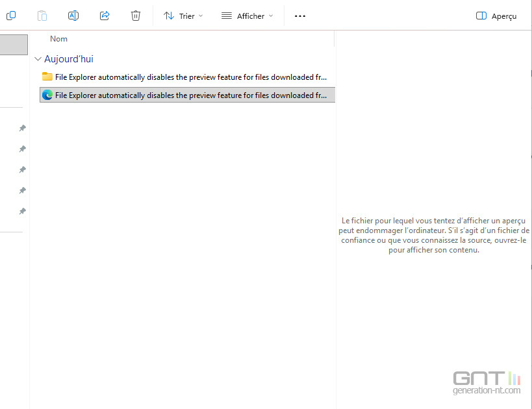Open the three-dot more options menu
Image resolution: width=532 pixels, height=409 pixels.
pos(299,16)
